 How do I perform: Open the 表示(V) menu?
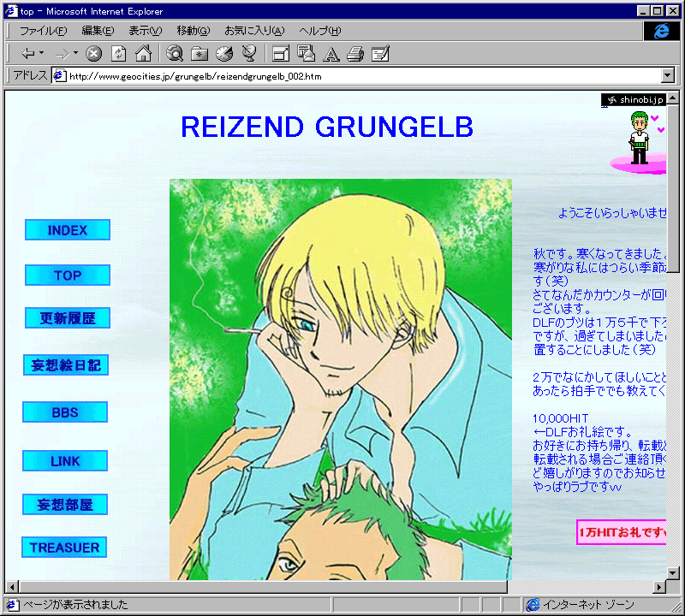point(145,31)
